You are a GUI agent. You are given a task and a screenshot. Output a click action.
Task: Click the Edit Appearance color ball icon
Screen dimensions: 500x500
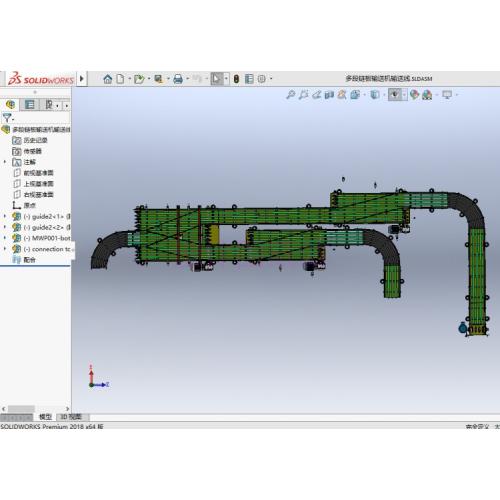[x=414, y=95]
